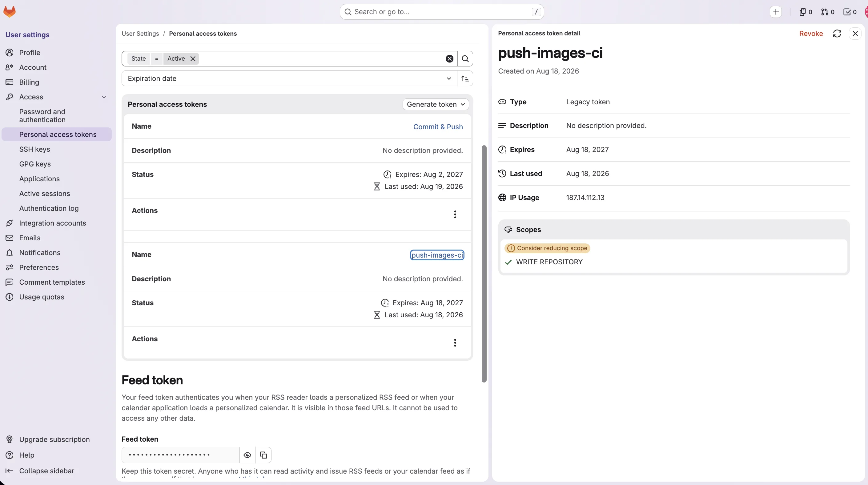Click Expires: Aug 2, 2027 status
This screenshot has width=868, height=485.
(423, 174)
